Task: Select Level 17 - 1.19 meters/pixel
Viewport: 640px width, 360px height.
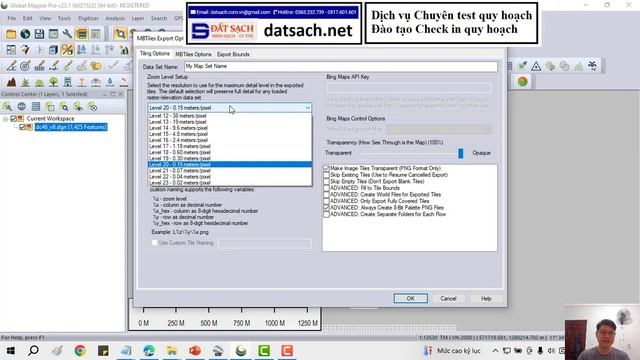Action: [x=230, y=146]
